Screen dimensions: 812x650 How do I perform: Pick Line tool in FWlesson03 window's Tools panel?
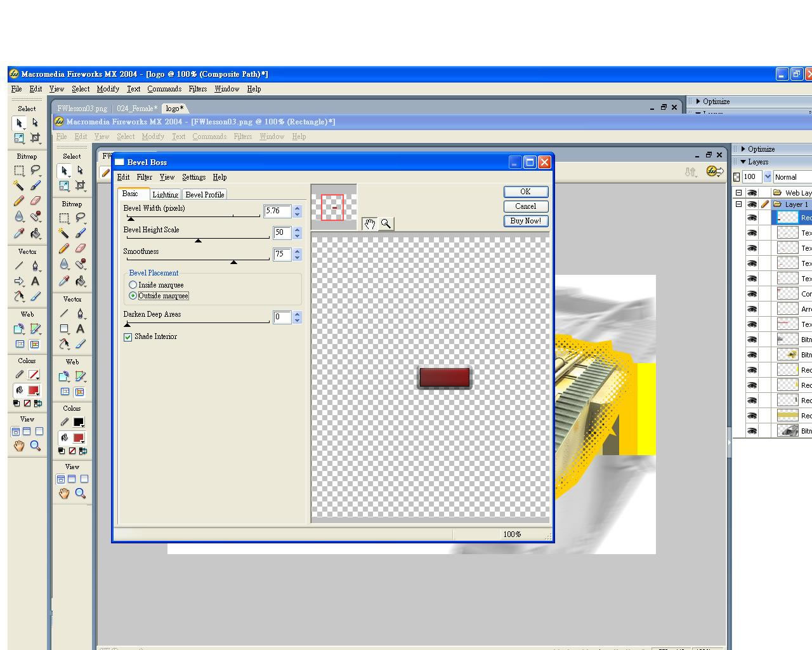64,313
